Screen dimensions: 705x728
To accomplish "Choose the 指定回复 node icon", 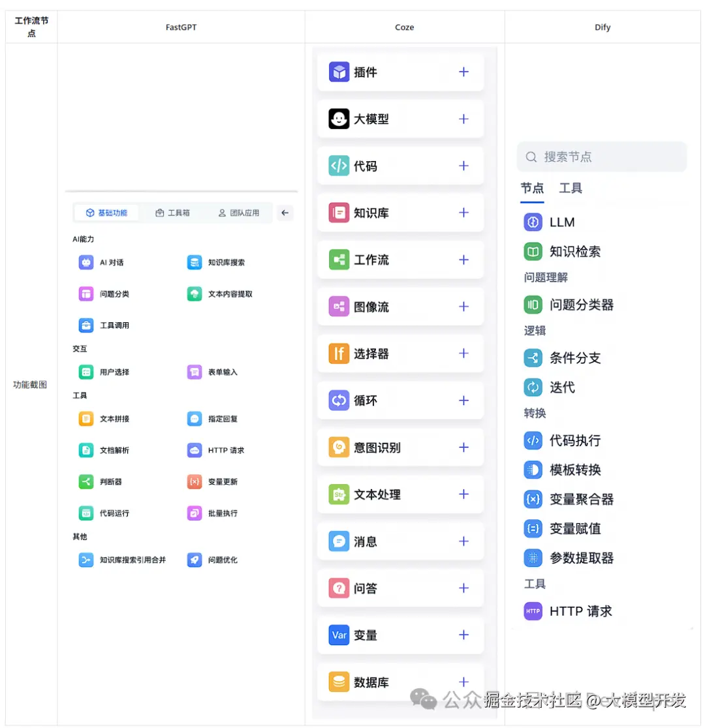I will [x=195, y=419].
